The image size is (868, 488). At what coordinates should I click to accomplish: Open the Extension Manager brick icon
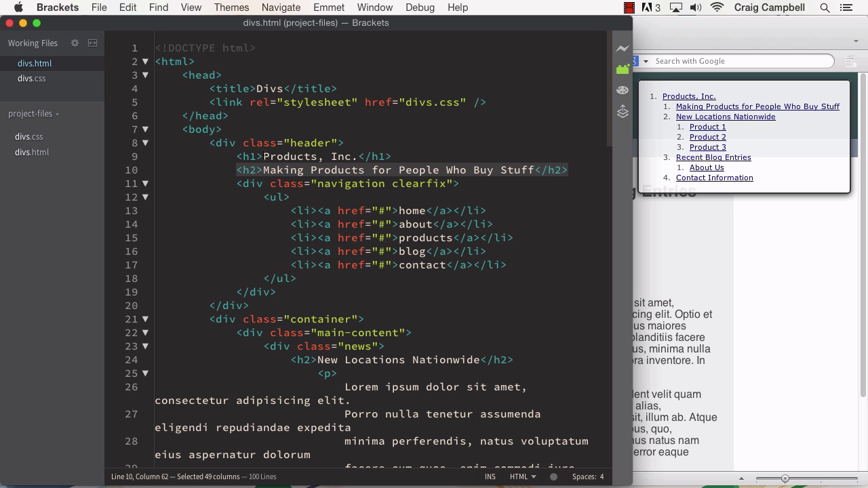click(x=623, y=69)
